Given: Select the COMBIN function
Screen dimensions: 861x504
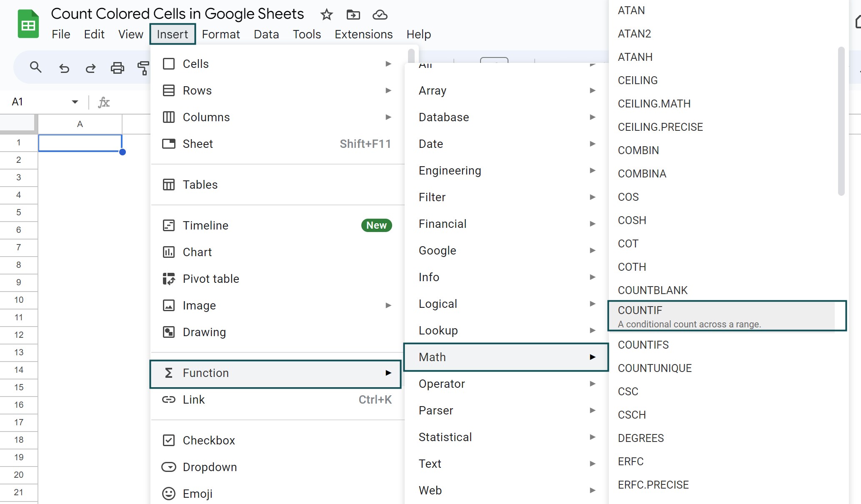Looking at the screenshot, I should point(722,150).
